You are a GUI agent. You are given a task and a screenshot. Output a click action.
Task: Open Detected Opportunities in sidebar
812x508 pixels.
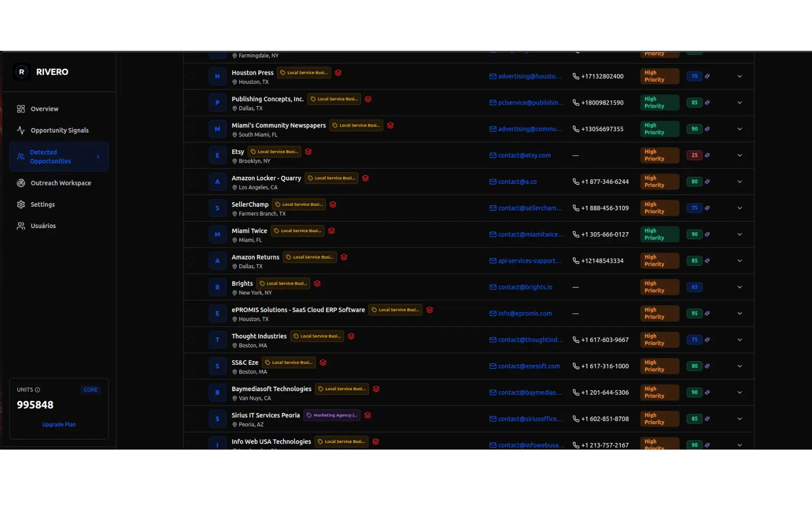59,157
